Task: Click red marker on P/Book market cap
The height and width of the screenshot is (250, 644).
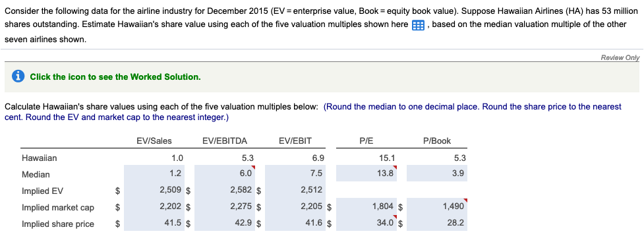Action: (465, 201)
